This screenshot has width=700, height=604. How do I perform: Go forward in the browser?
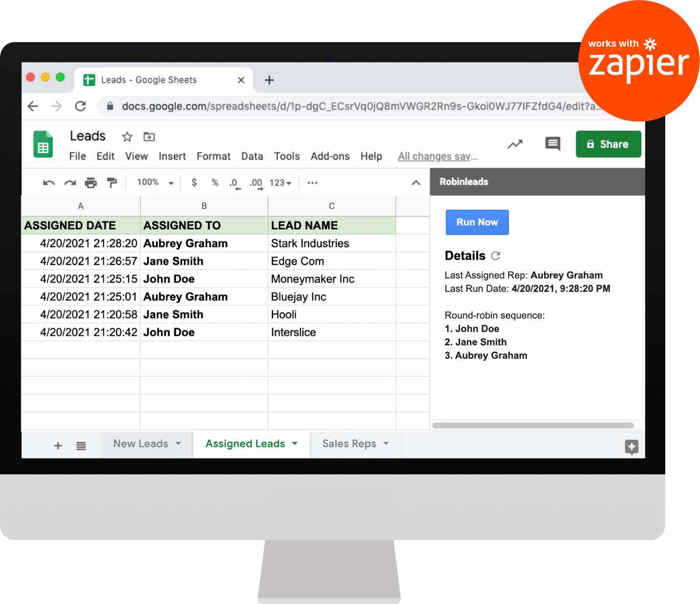point(57,106)
